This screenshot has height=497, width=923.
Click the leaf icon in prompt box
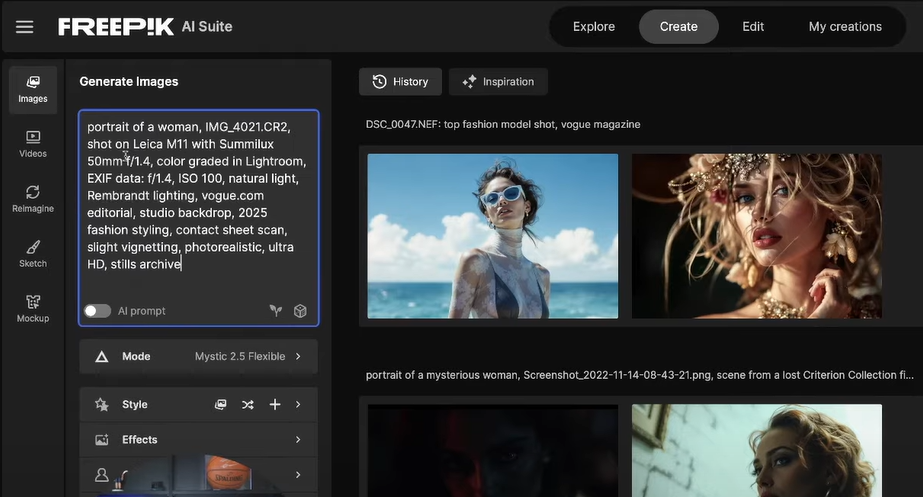(x=276, y=311)
